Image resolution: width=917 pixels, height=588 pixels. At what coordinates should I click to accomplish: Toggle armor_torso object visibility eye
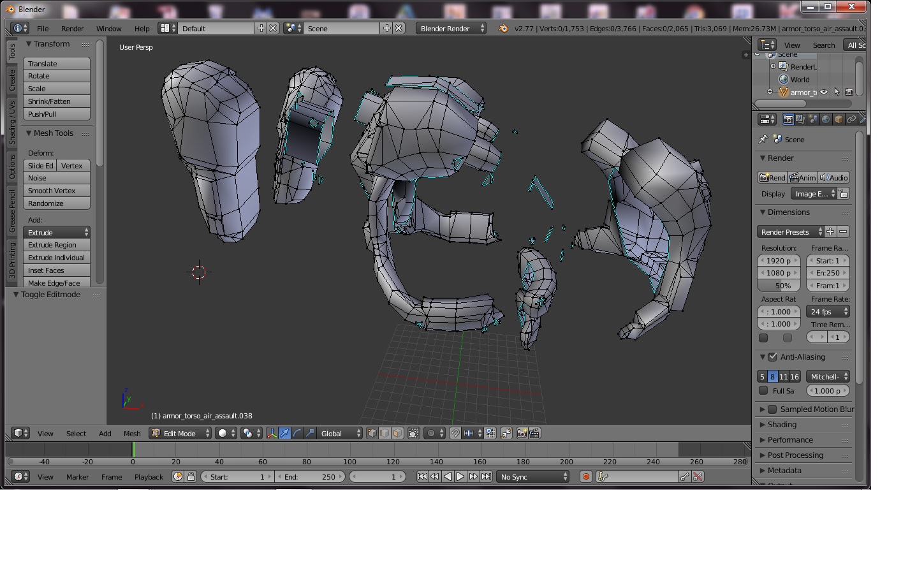(x=824, y=92)
